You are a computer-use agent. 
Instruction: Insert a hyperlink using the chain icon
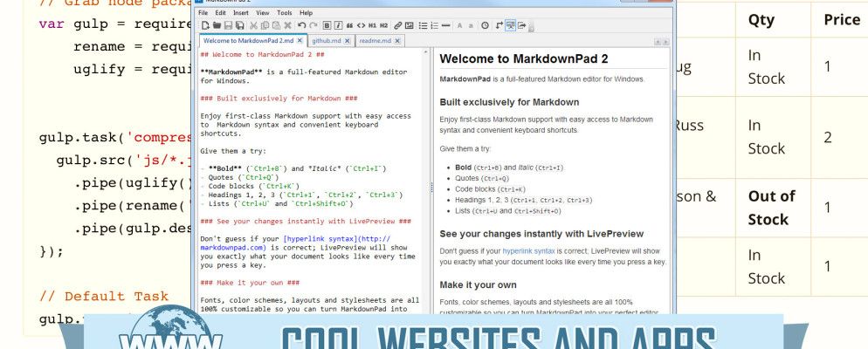click(x=398, y=25)
